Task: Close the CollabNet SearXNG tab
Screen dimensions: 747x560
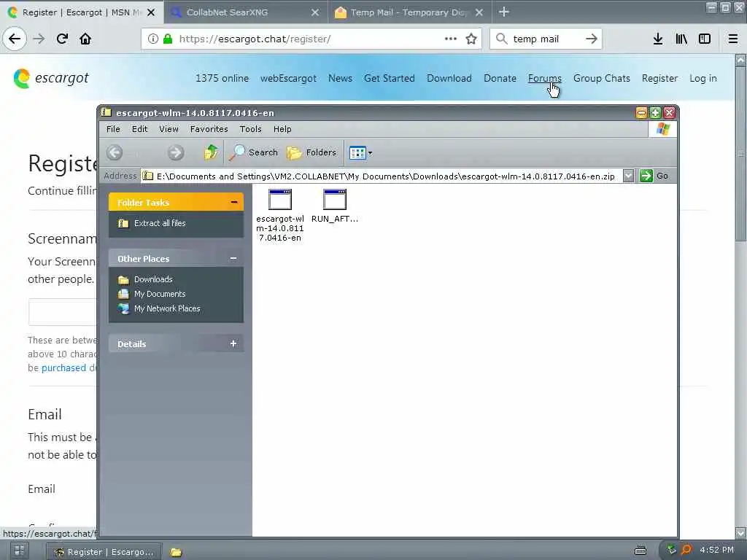Action: click(x=315, y=12)
